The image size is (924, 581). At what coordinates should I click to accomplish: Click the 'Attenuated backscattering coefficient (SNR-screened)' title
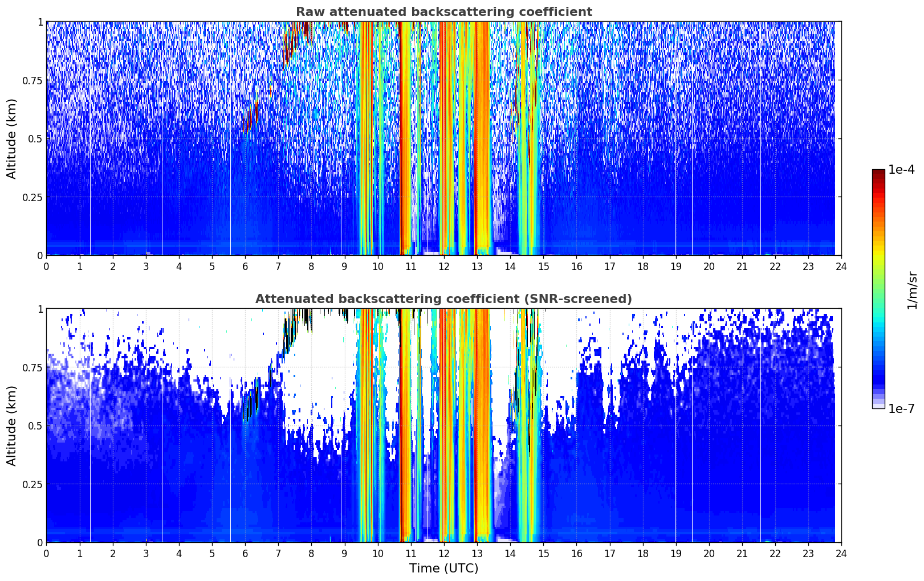click(443, 299)
